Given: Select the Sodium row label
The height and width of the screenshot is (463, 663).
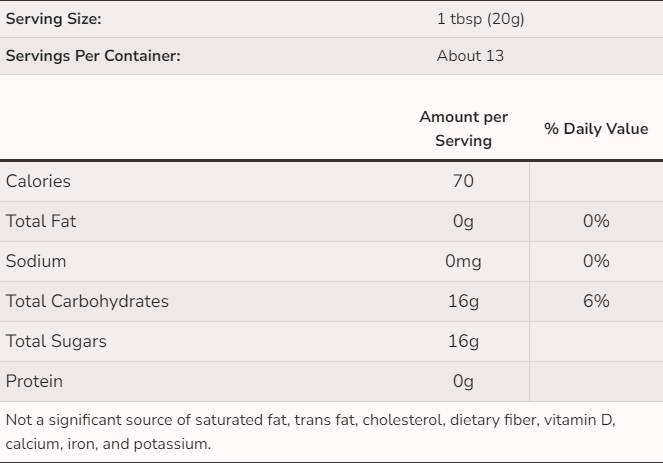Looking at the screenshot, I should (x=36, y=261).
